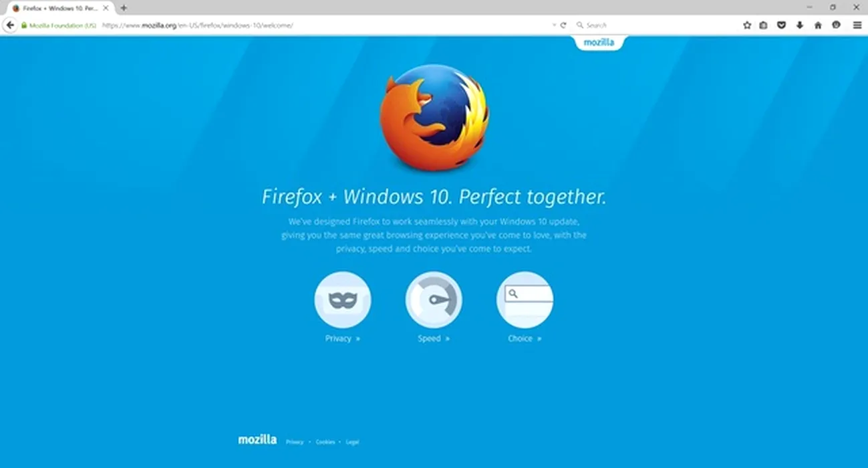868x468 pixels.
Task: Click the back navigation arrow
Action: tap(9, 25)
